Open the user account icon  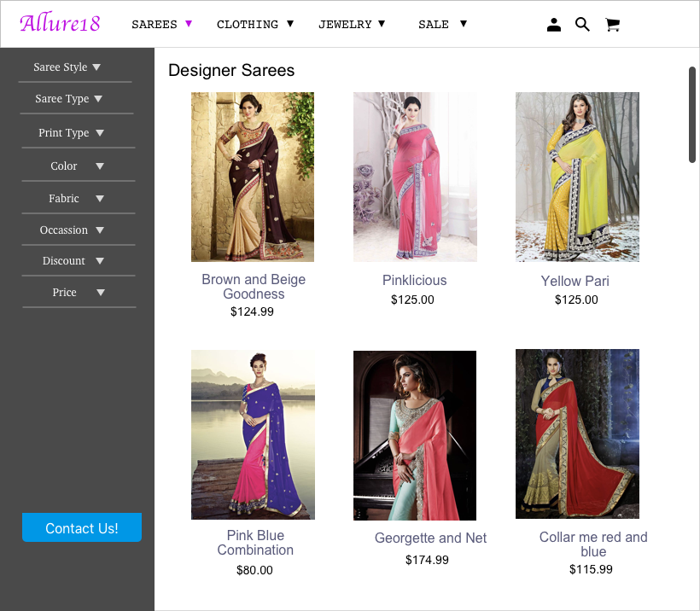point(553,24)
